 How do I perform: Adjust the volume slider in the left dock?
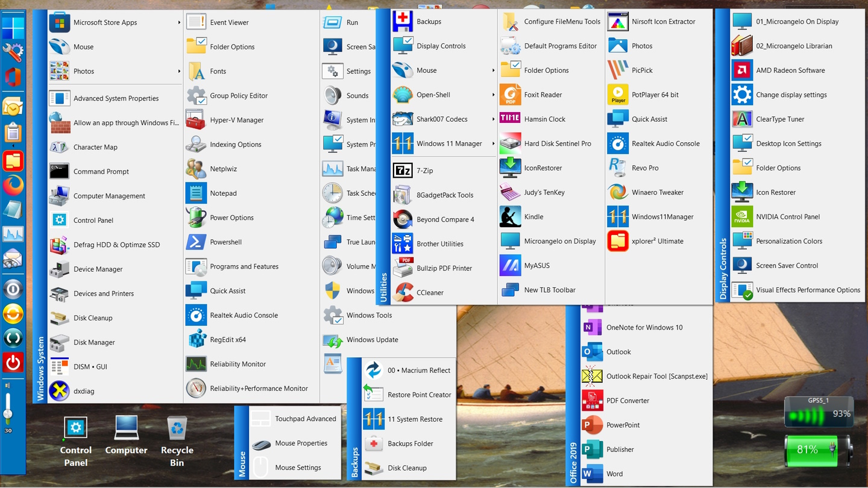click(8, 413)
